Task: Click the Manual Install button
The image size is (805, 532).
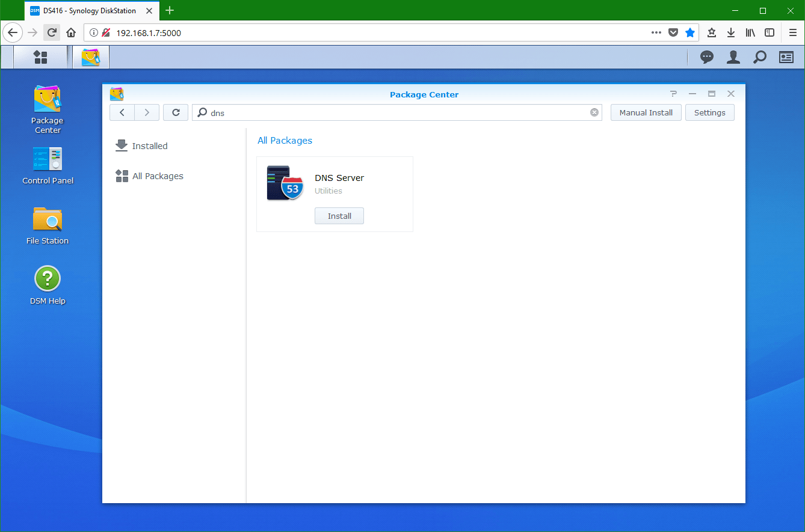Action: click(x=646, y=112)
